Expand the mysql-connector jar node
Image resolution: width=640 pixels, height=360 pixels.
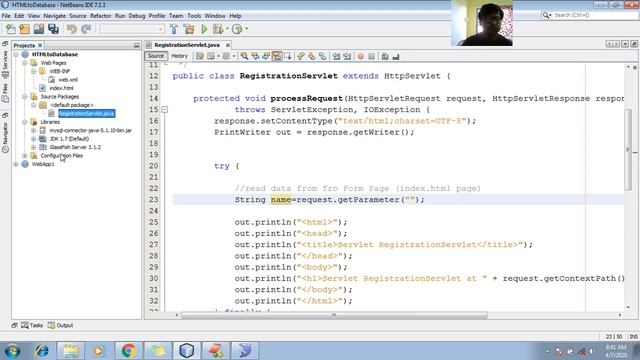(33, 130)
